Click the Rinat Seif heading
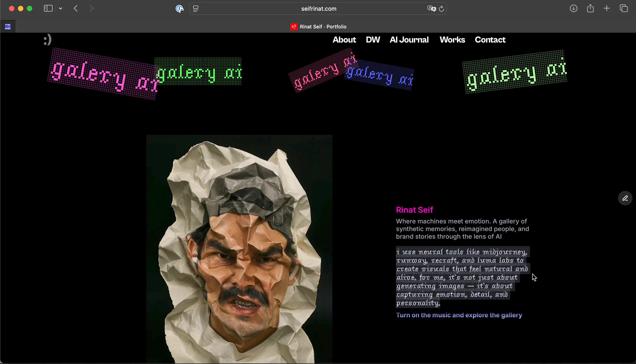Viewport: 636px width, 364px height. [x=415, y=210]
